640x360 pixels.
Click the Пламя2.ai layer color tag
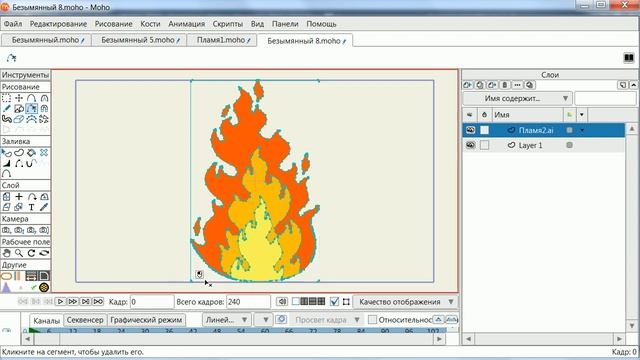point(569,130)
